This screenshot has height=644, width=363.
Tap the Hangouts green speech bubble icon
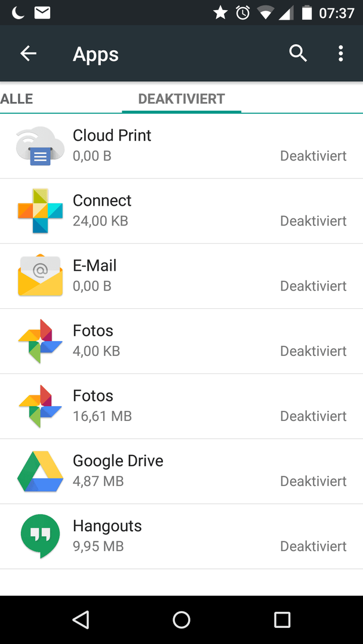click(x=40, y=536)
